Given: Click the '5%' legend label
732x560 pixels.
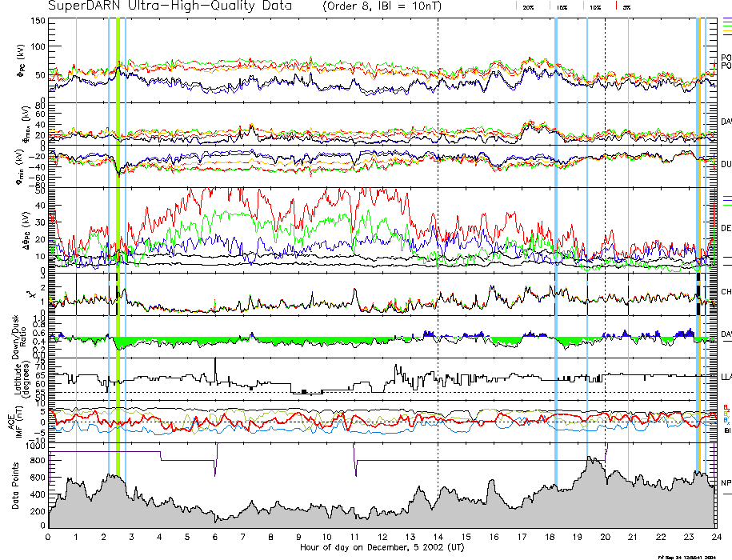Looking at the screenshot, I should pyautogui.click(x=626, y=7).
